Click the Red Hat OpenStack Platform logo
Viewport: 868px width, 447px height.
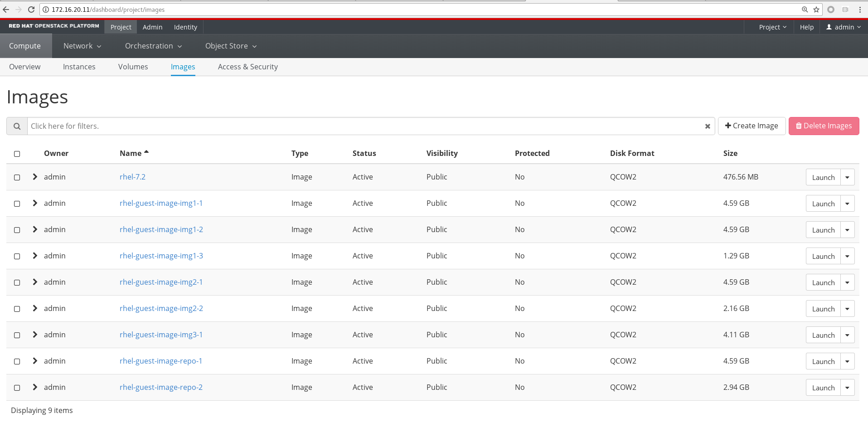tap(54, 26)
